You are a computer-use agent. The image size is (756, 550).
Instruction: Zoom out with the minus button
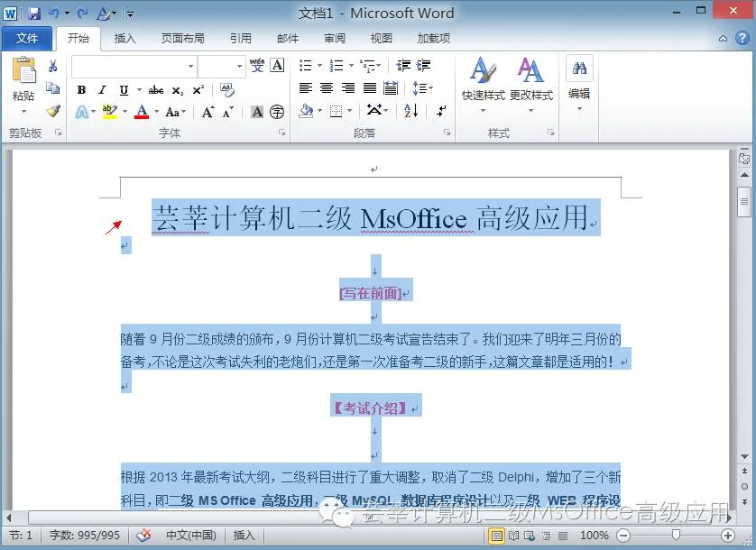pyautogui.click(x=623, y=535)
